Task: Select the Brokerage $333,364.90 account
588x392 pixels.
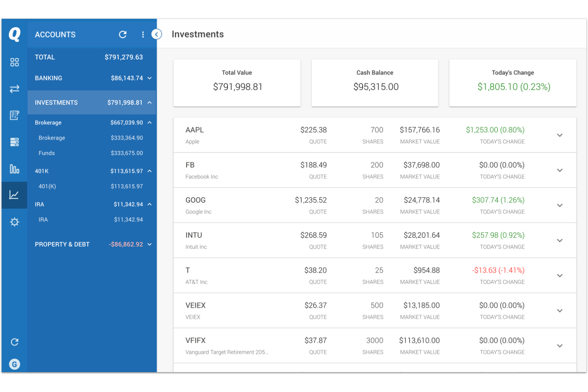Action: click(x=92, y=138)
